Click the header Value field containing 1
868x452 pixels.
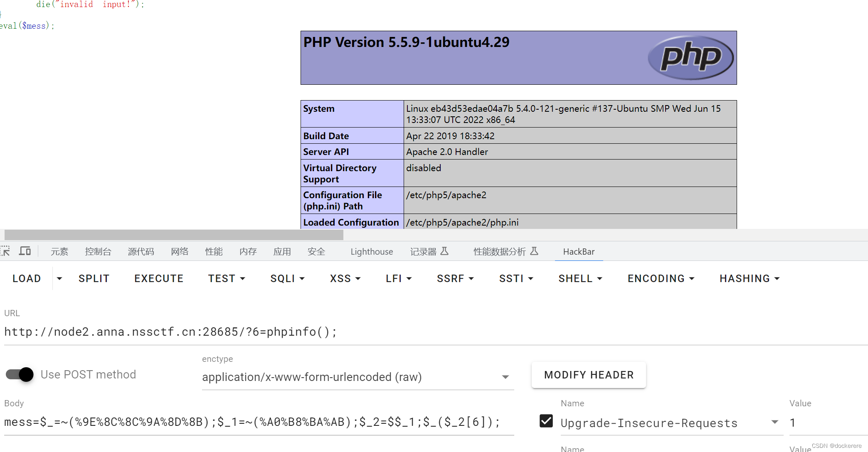coord(829,423)
